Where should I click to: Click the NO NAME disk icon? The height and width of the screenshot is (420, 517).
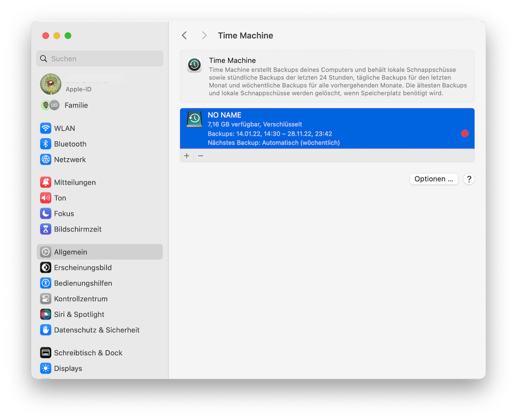(194, 119)
